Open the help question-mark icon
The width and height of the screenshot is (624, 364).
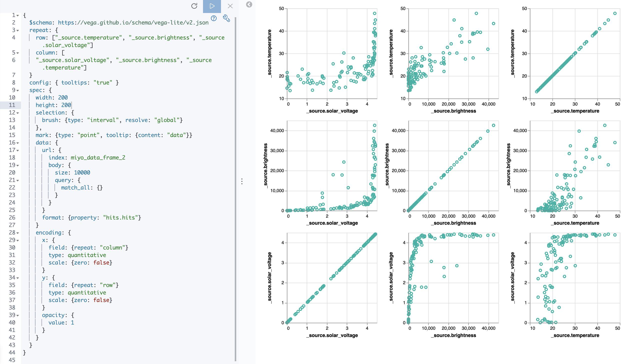click(214, 18)
